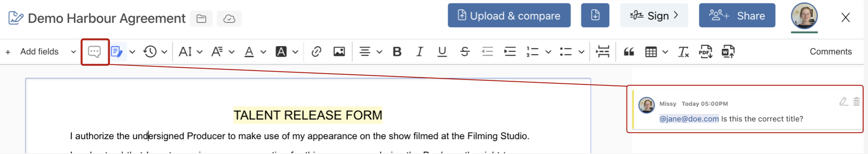This screenshot has height=154, width=868.
Task: Decrease the indent level
Action: pos(487,52)
